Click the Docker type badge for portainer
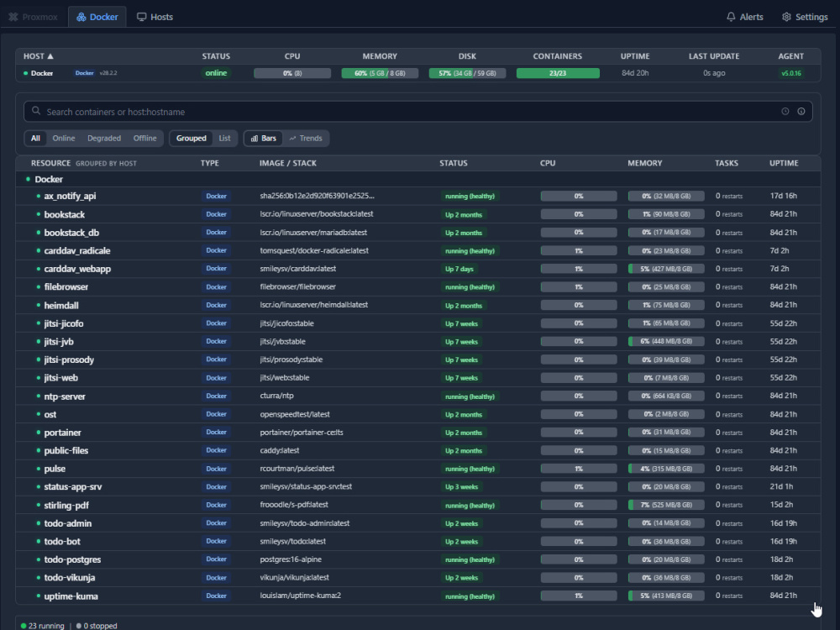Viewport: 840px width, 630px height. (216, 433)
